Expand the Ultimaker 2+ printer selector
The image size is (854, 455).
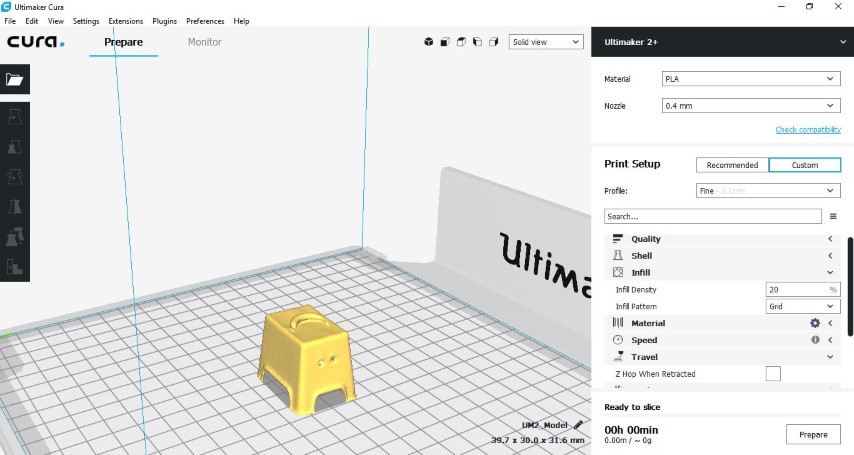pyautogui.click(x=722, y=42)
